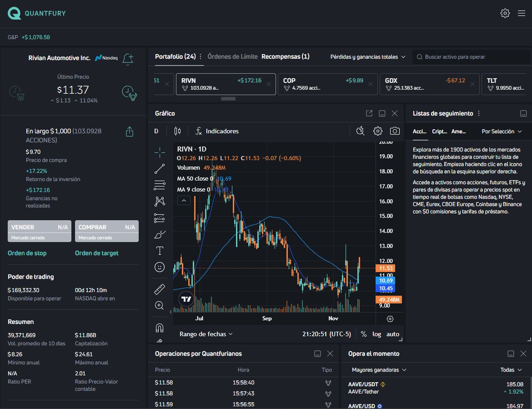Click the COMPRAR button
Image resolution: width=532 pixels, height=409 pixels.
click(107, 231)
